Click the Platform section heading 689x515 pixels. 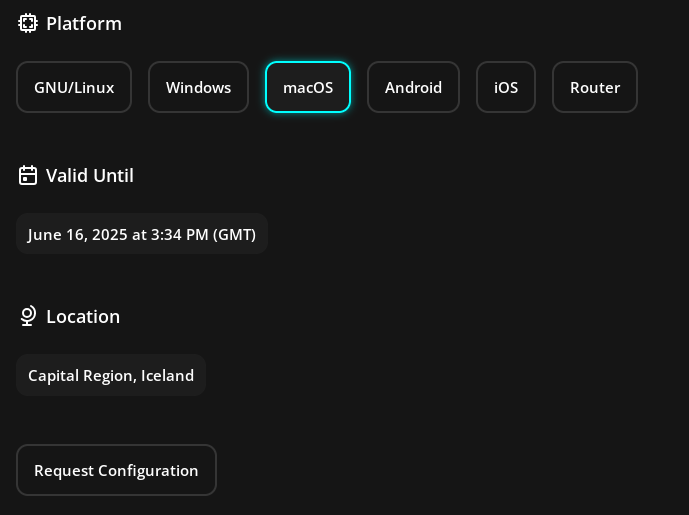click(84, 24)
